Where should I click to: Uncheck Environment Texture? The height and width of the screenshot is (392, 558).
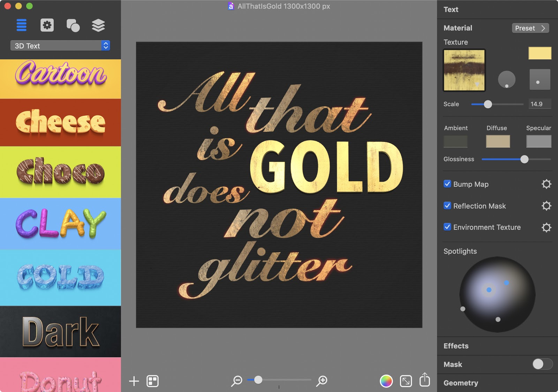447,227
